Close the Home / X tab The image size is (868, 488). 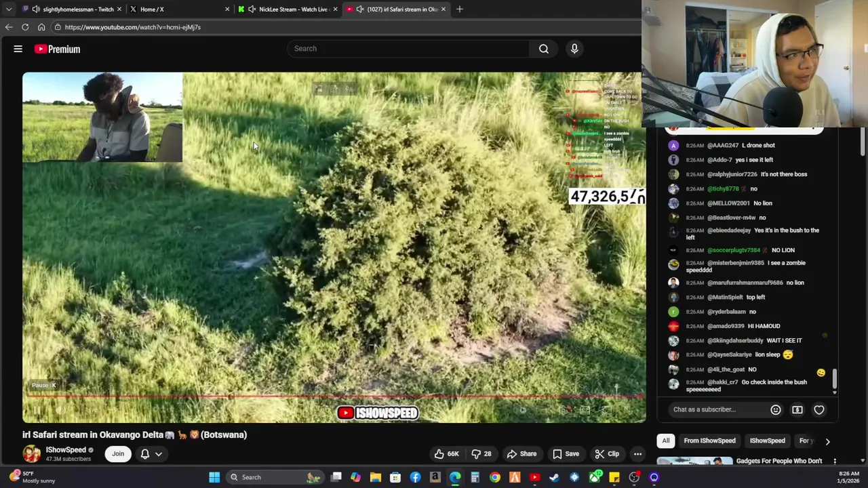click(x=227, y=9)
